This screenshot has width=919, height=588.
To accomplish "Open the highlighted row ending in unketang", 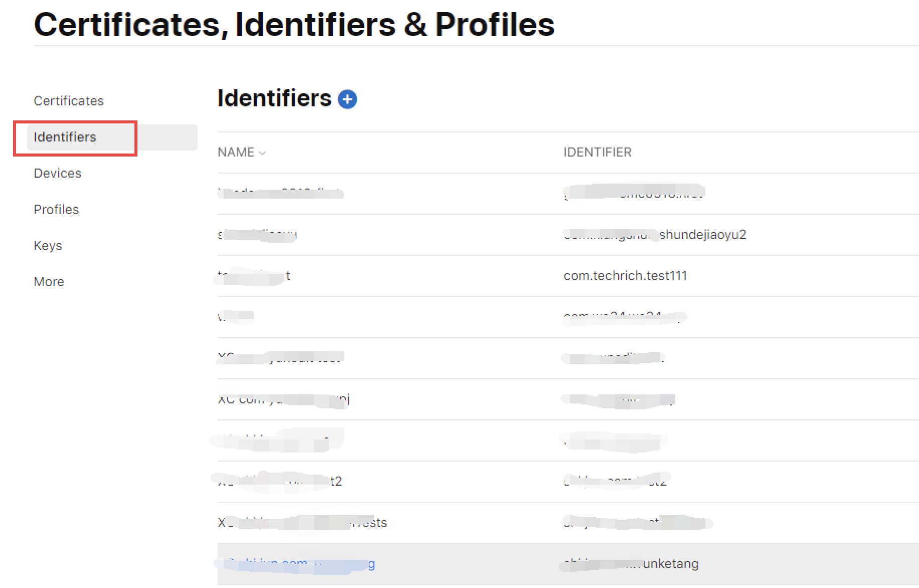I will point(568,564).
